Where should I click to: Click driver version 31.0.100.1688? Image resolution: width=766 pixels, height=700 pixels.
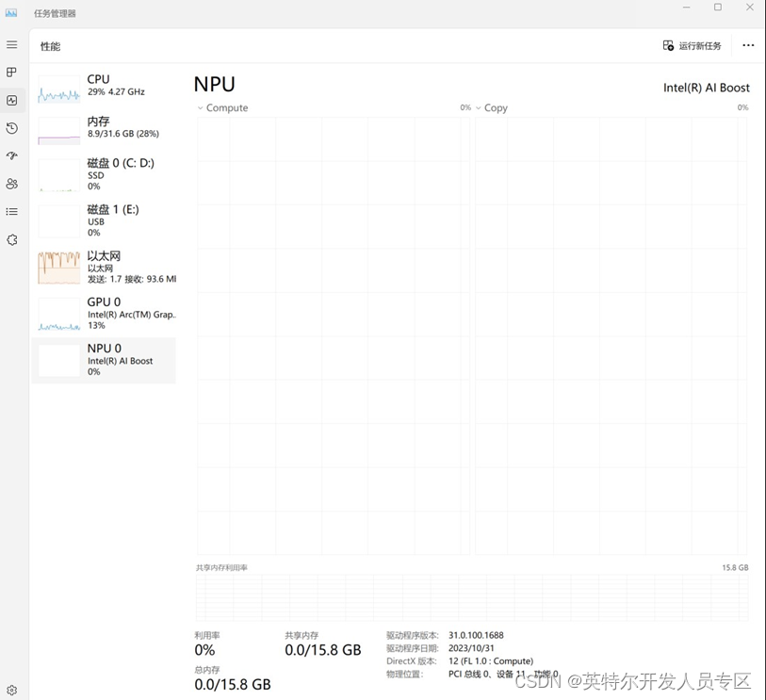476,636
